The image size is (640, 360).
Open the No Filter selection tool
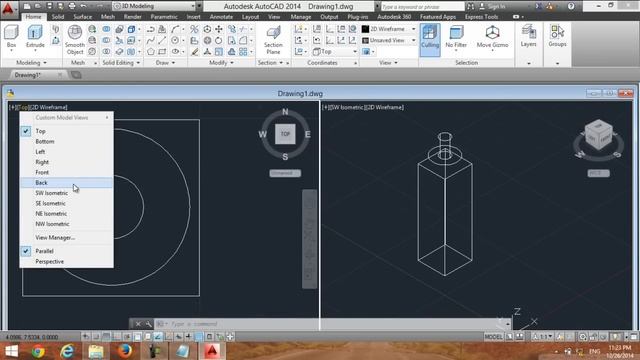pos(456,37)
